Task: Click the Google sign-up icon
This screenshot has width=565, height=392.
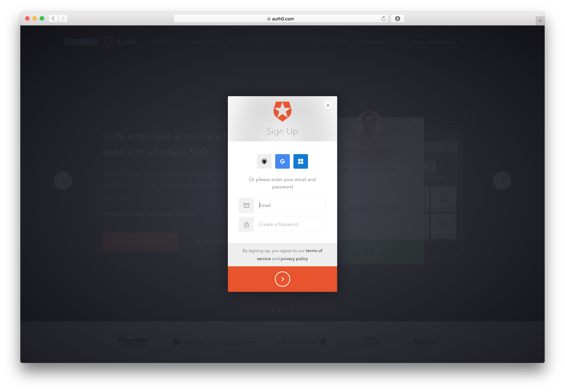Action: (x=282, y=161)
